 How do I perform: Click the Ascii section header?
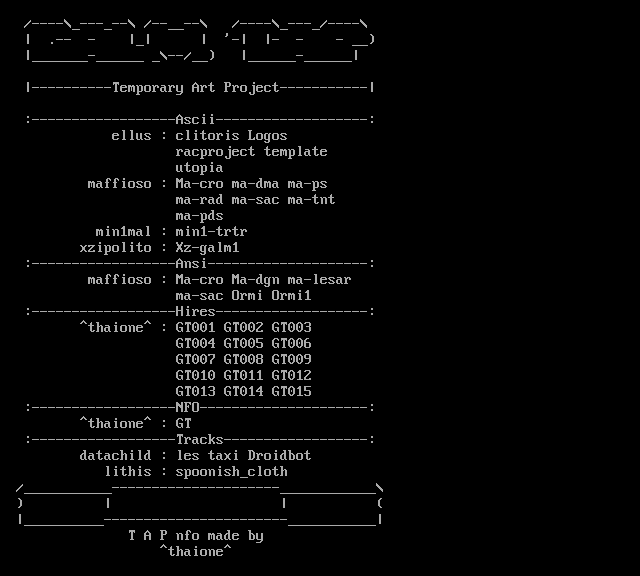click(196, 120)
